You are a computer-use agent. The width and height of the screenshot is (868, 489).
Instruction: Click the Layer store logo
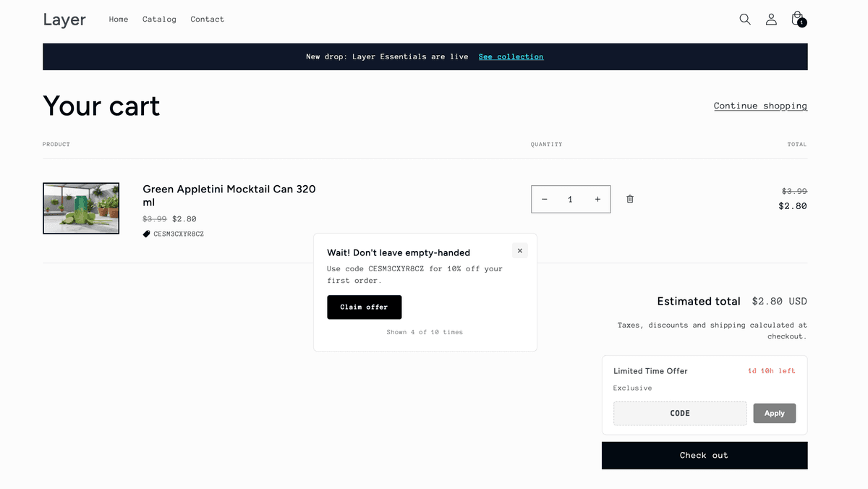tap(64, 20)
